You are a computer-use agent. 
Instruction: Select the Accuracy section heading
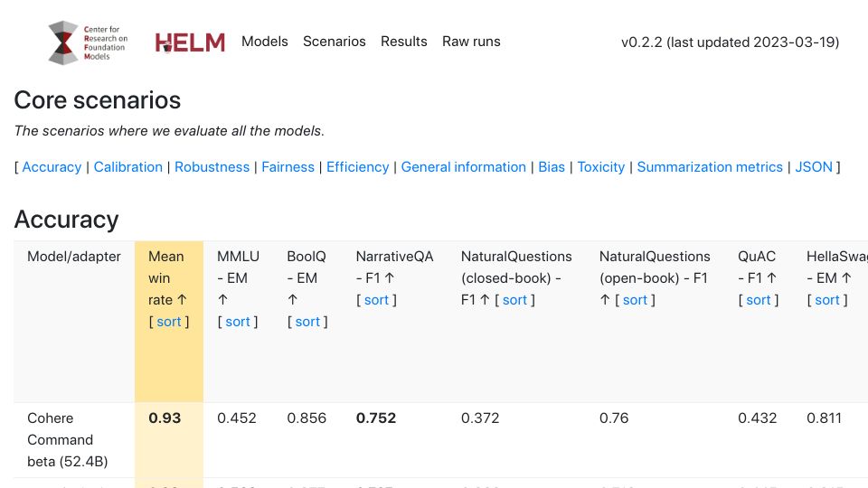pyautogui.click(x=66, y=220)
